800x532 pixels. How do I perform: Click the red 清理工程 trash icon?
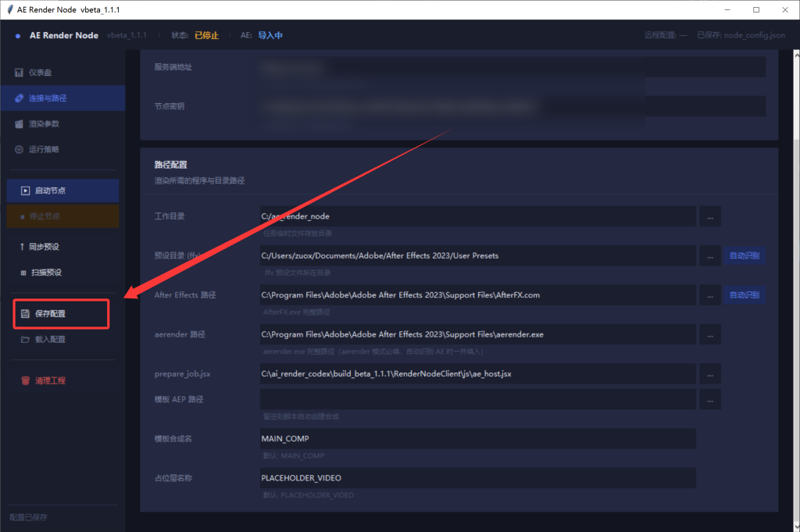point(25,381)
